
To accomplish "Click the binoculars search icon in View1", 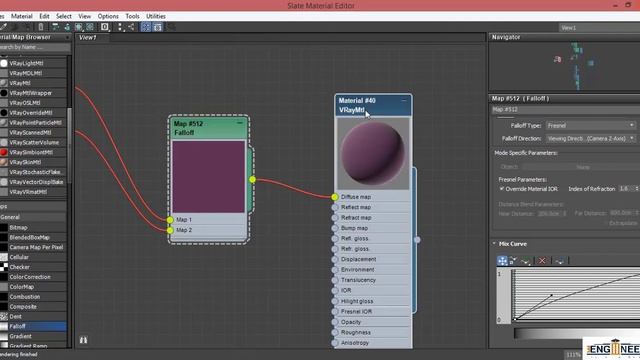I will click(83, 340).
